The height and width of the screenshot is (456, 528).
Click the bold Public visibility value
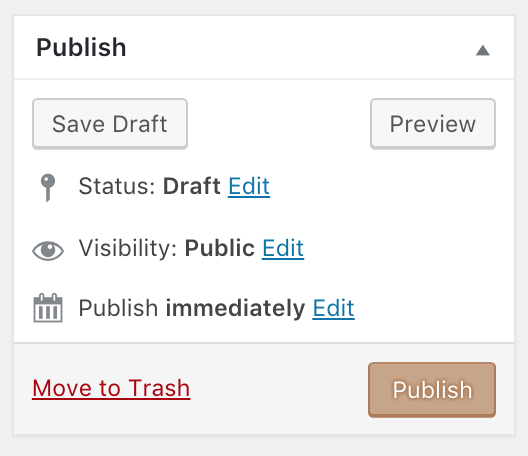[220, 248]
